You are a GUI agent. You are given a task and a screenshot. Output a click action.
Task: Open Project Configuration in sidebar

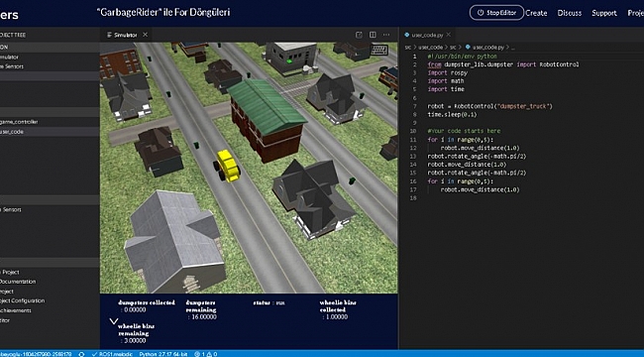click(x=22, y=300)
